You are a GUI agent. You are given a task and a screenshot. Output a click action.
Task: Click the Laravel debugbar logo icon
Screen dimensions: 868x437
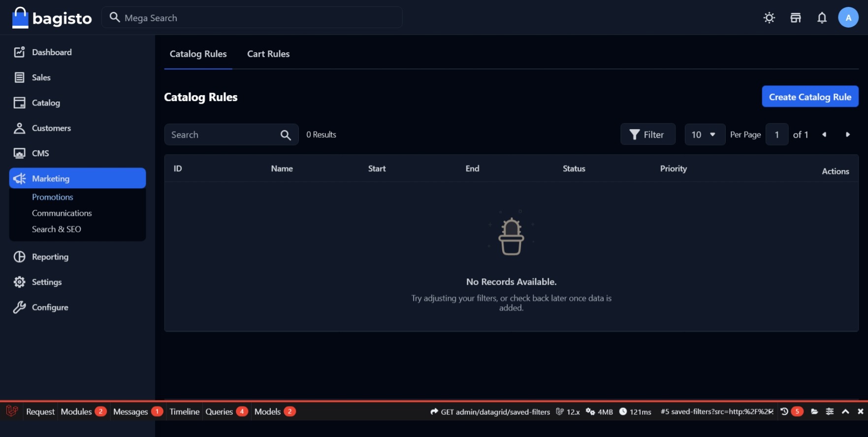click(x=12, y=411)
